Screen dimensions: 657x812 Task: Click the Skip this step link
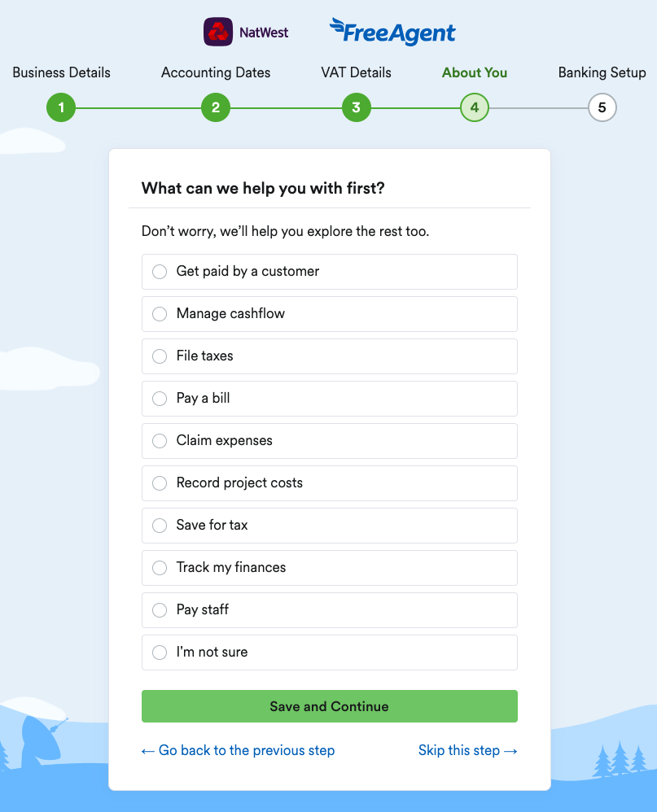pos(468,750)
